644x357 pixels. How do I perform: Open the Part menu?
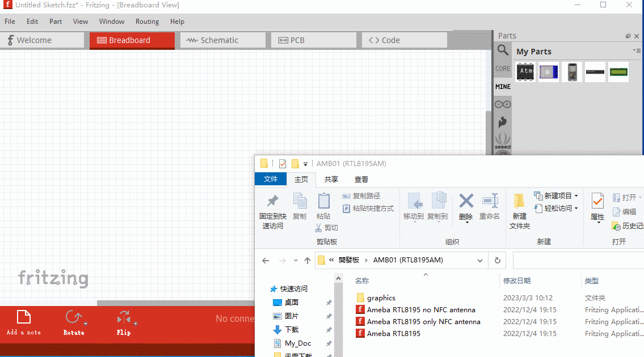(56, 22)
